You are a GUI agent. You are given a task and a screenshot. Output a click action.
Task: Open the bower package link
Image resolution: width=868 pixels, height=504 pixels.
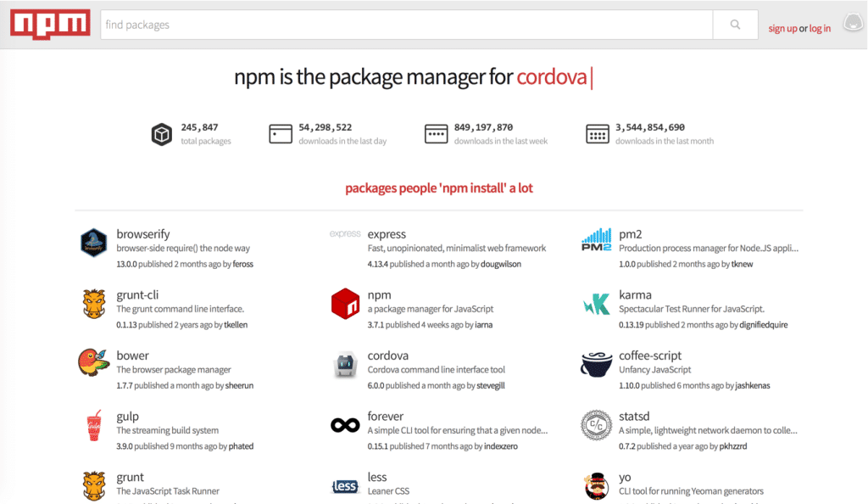[132, 355]
